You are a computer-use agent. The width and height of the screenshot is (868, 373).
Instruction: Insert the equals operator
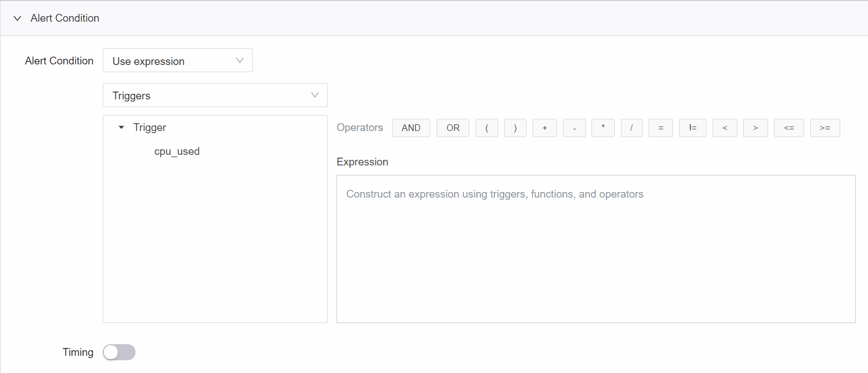(x=661, y=128)
